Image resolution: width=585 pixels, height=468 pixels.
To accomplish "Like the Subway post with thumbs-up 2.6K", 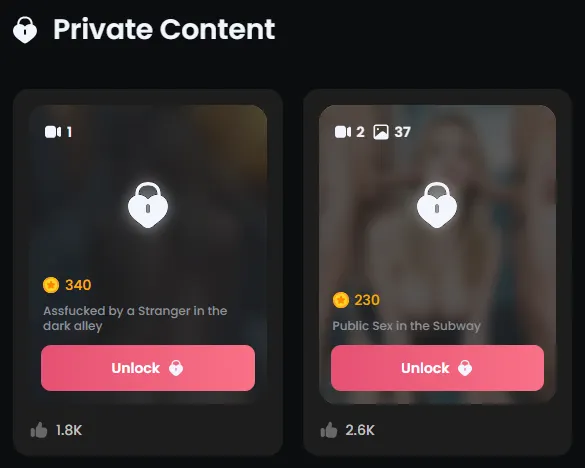I will coord(329,430).
